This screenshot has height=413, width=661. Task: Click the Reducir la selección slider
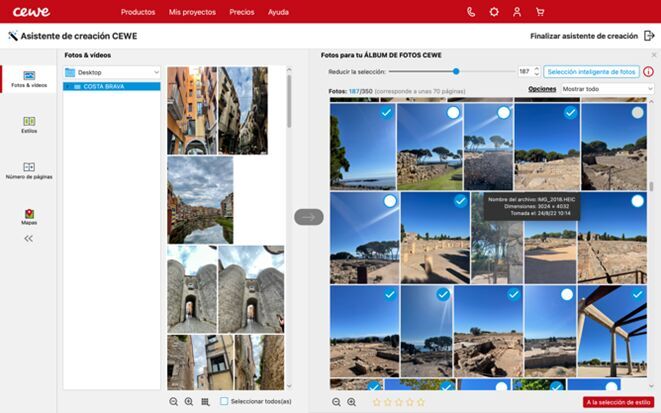click(456, 72)
